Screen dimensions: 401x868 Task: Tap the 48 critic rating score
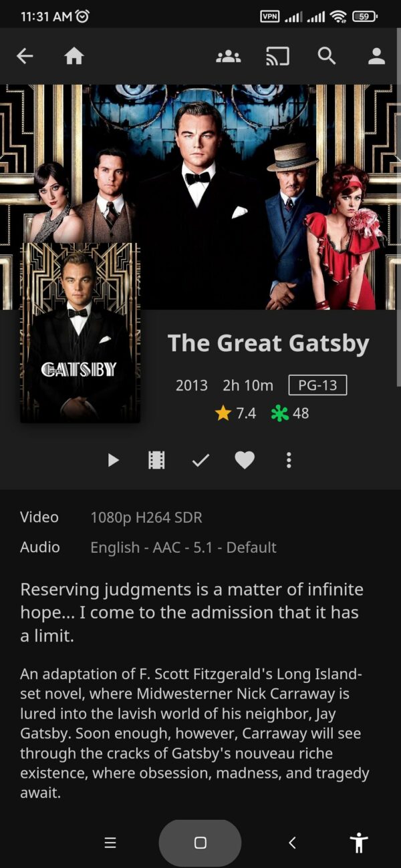290,413
